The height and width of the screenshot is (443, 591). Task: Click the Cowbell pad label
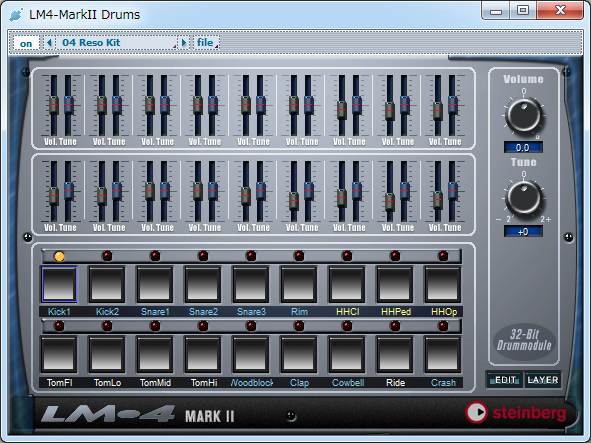348,383
